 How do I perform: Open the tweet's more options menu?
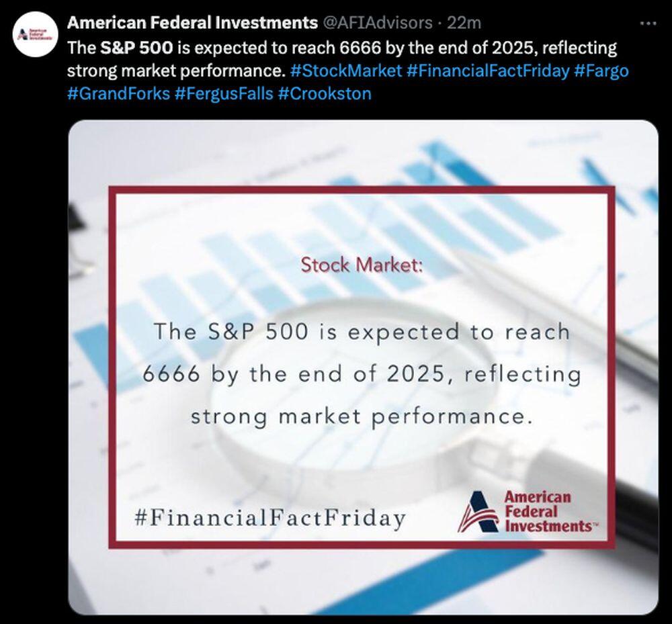coord(647,23)
